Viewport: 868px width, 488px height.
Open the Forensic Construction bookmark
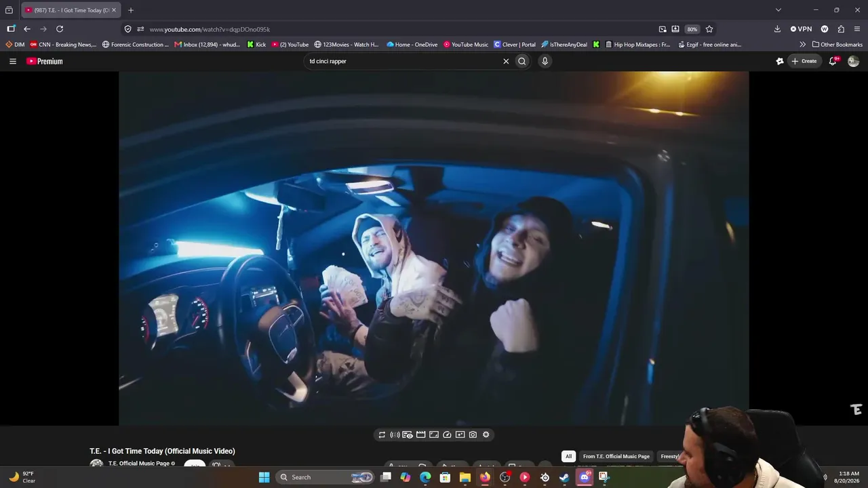tap(136, 45)
